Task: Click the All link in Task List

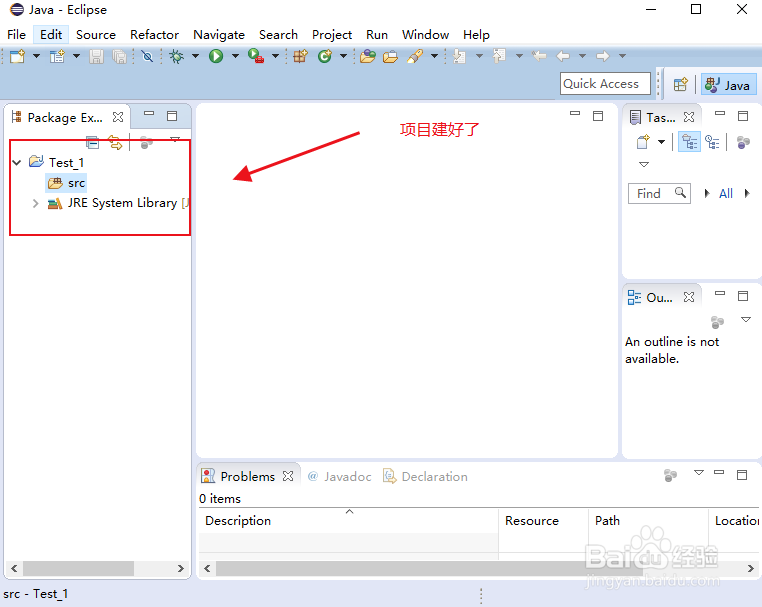Action: click(726, 193)
